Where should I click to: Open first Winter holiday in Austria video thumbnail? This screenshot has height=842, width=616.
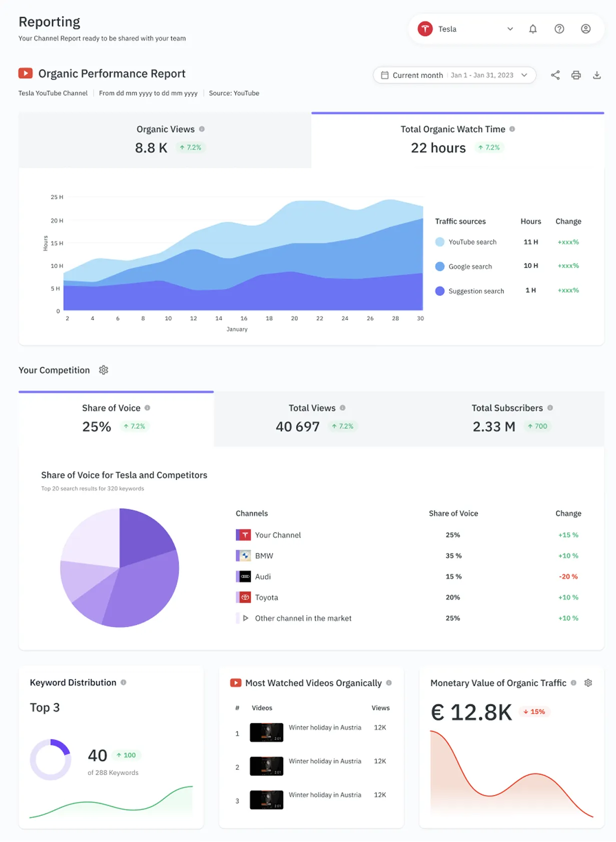point(266,732)
